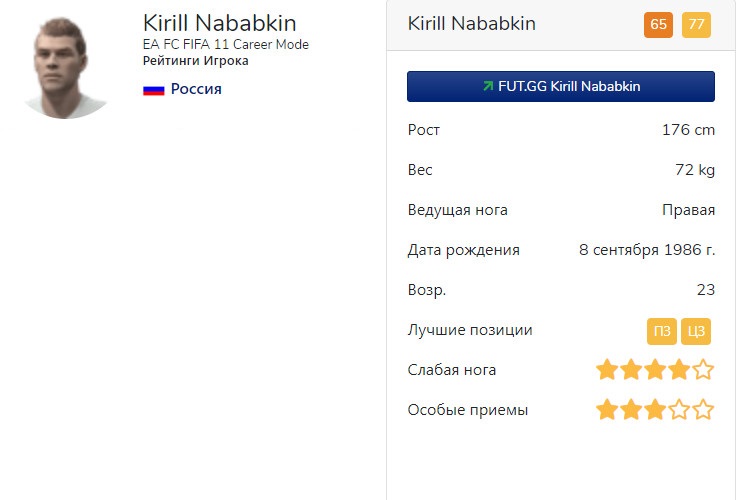
Task: Click the FUT.GG Kirill Nababkin button
Action: [560, 86]
